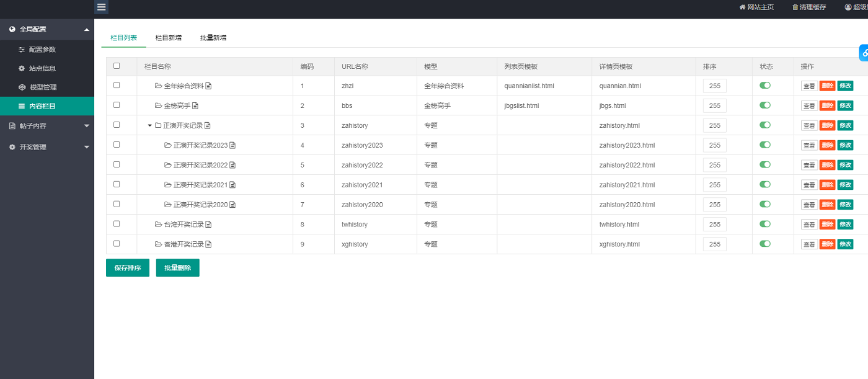
Task: Collapse the 正澳开奖记录 tree node
Action: [149, 126]
